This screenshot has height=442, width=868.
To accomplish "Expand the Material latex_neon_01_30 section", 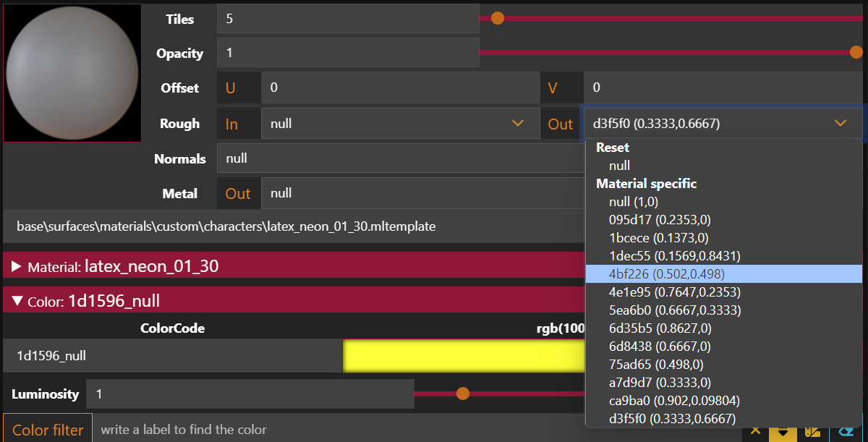I will 17,267.
